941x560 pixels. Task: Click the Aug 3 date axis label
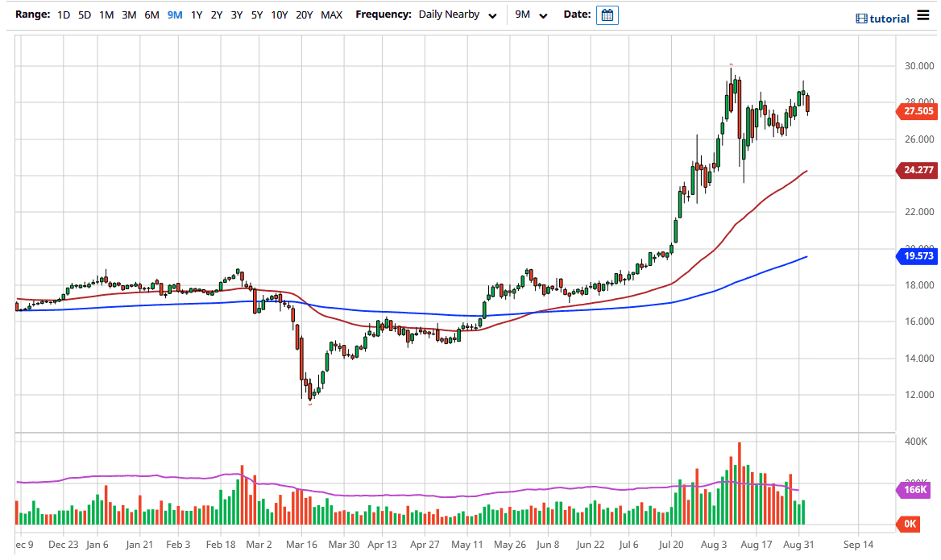tap(714, 545)
